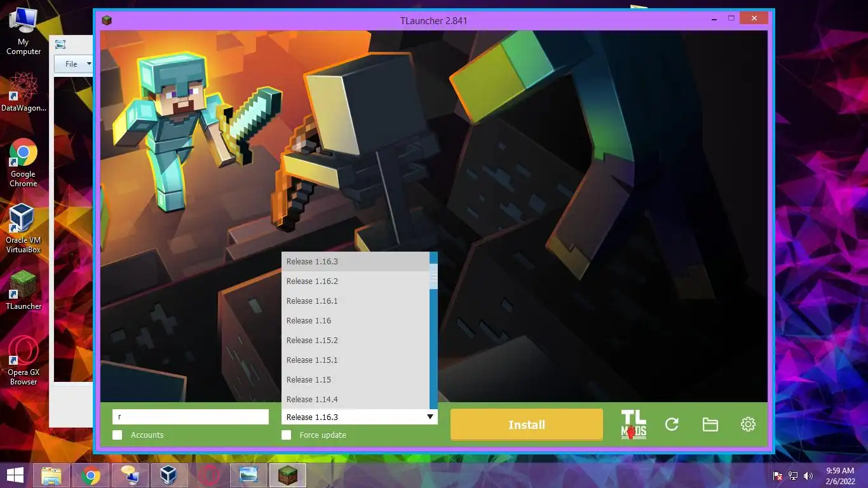The image size is (868, 488).
Task: Open DataWagon desktop shortcut
Action: pos(24,92)
